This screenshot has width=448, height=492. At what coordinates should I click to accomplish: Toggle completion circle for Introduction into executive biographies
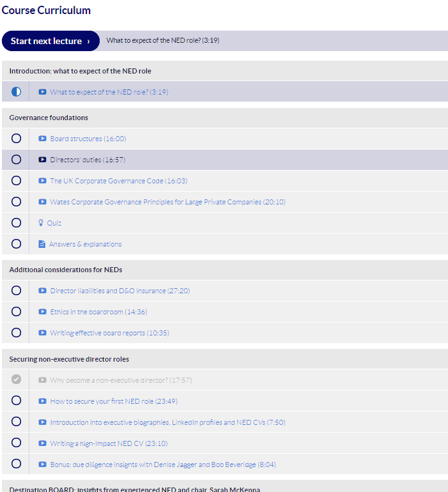pos(17,422)
